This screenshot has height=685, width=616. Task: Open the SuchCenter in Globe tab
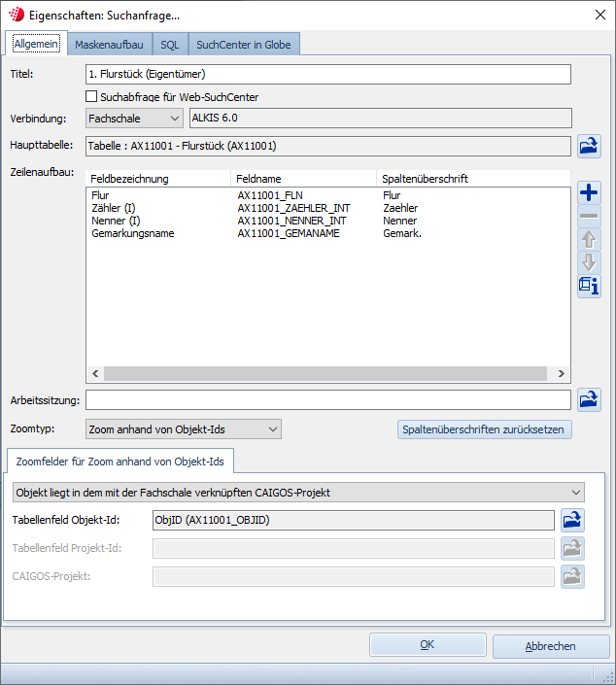pos(244,45)
